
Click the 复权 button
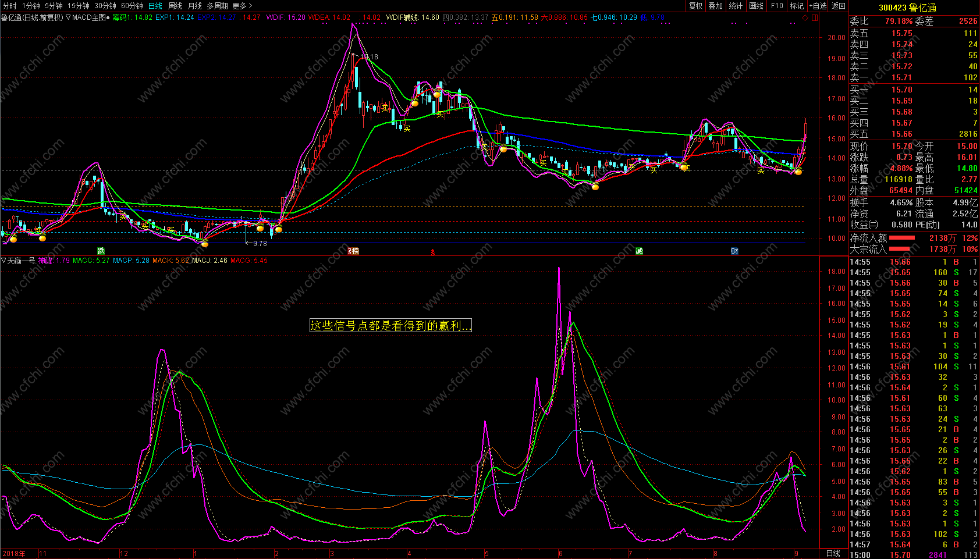tap(696, 6)
